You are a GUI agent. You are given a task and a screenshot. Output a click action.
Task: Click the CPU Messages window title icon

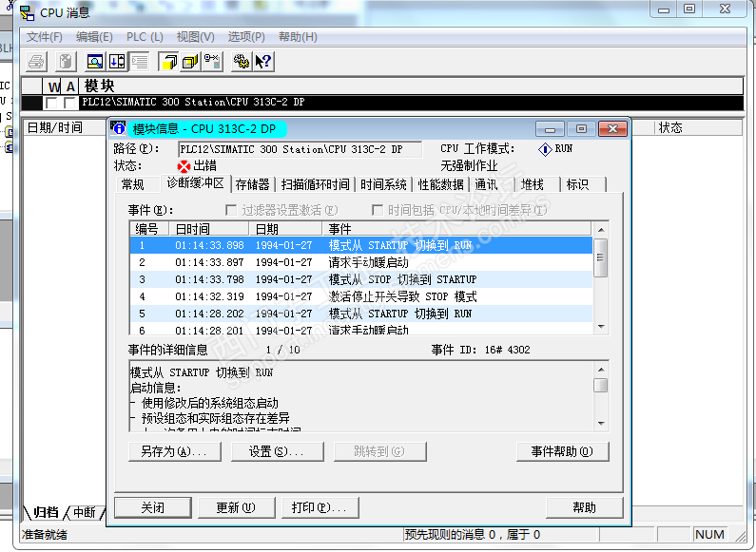(27, 13)
